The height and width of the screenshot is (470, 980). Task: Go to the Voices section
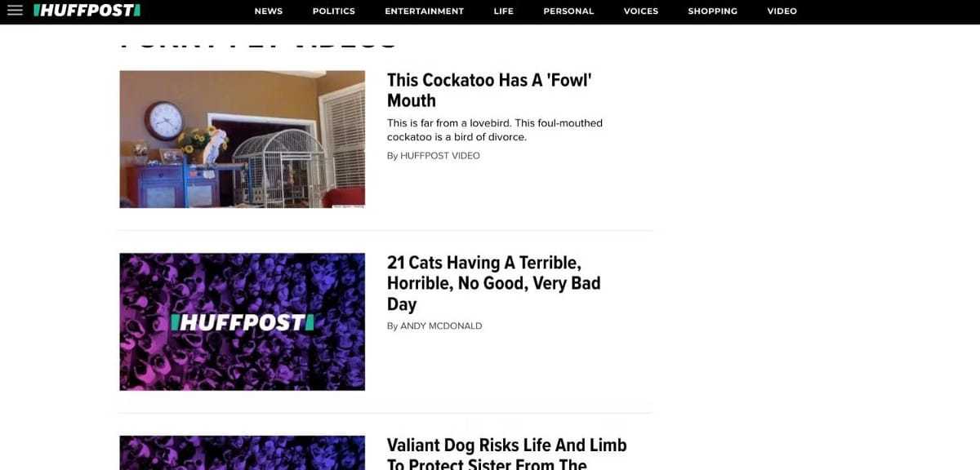640,11
